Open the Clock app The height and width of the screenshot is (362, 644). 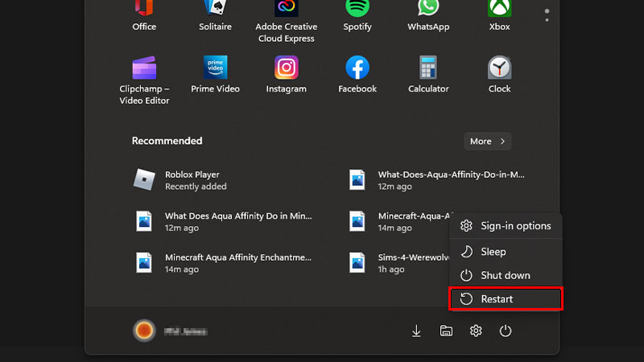(499, 75)
